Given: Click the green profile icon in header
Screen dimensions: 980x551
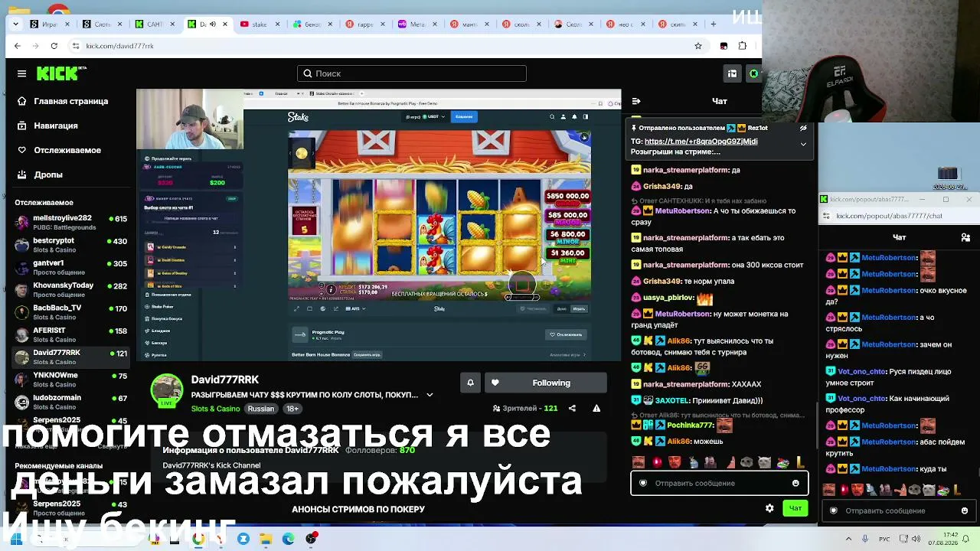Looking at the screenshot, I should 753,73.
